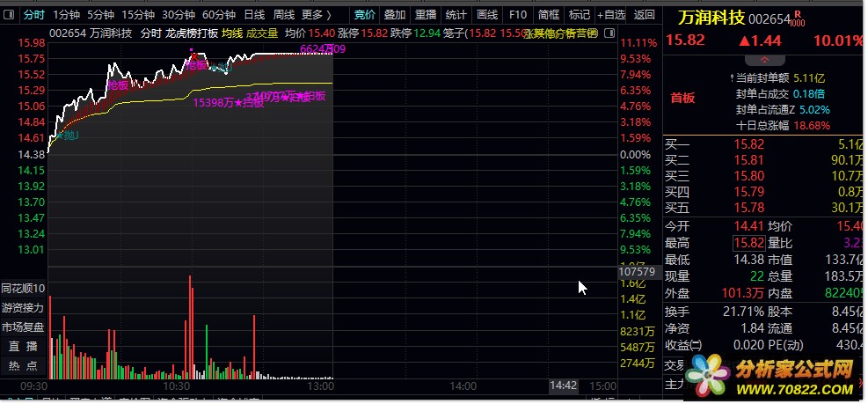
Task: Open the 游资接力 side panel item
Action: point(23,308)
